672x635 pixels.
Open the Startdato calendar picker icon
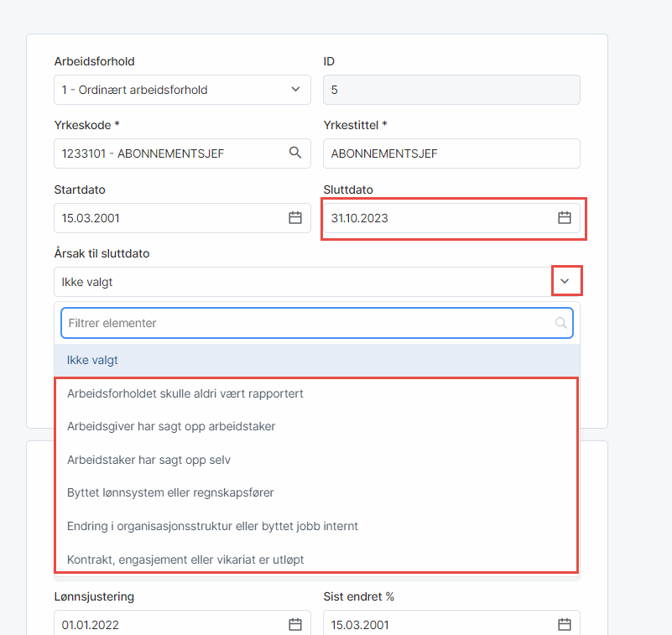pos(294,218)
